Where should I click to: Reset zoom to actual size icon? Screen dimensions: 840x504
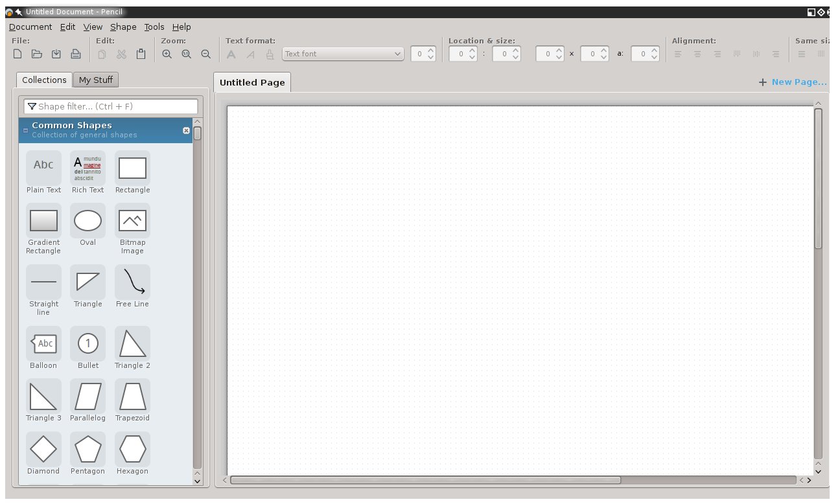[x=187, y=54]
